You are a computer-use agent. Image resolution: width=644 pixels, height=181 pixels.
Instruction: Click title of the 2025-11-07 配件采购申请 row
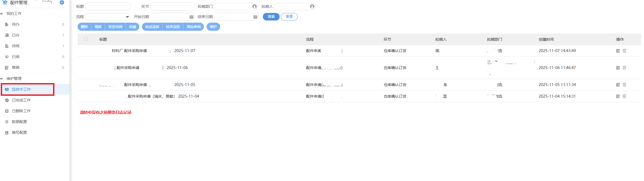pos(153,51)
